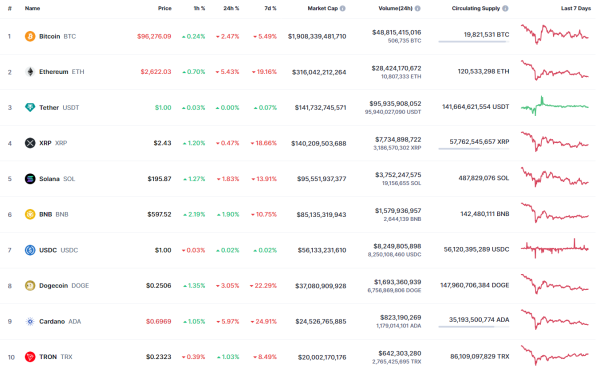Open Ethereum 7-day sparkline chart

point(554,70)
